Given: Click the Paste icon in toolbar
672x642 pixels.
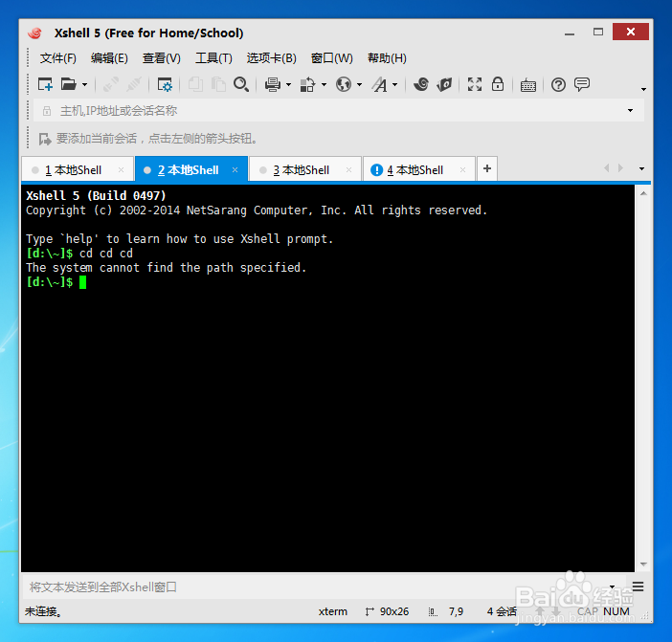Looking at the screenshot, I should 218,84.
